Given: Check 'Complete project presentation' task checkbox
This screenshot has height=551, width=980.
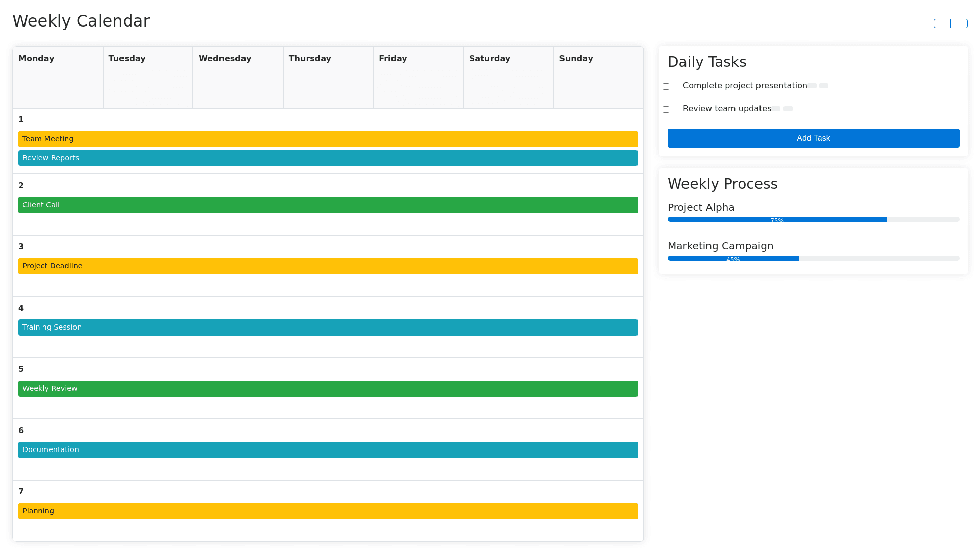Looking at the screenshot, I should coord(666,86).
